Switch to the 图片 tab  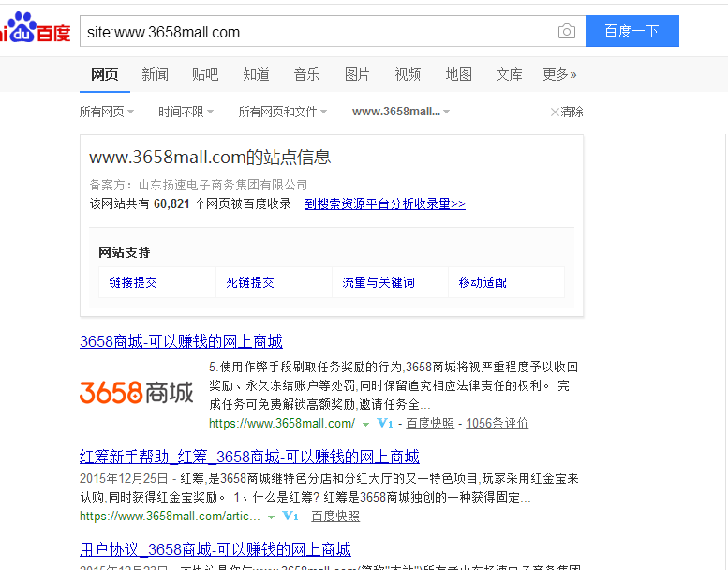357,74
